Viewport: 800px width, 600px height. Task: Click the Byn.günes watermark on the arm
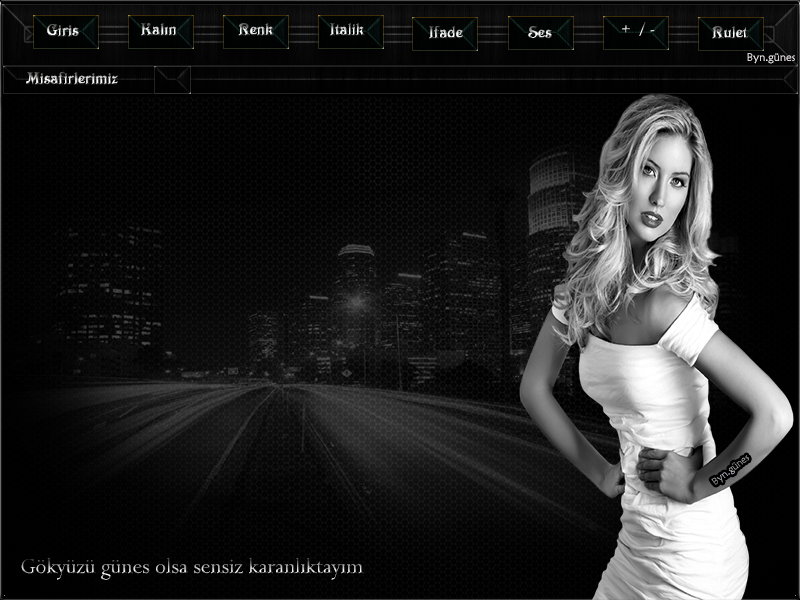pos(730,470)
